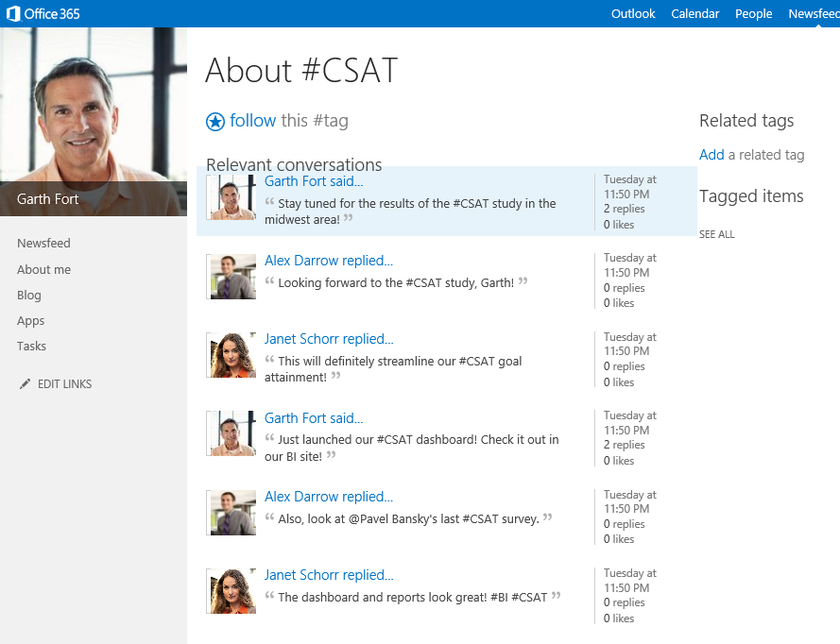Click the Office 365 logo icon
Screen dimensions: 840x644
click(13, 13)
